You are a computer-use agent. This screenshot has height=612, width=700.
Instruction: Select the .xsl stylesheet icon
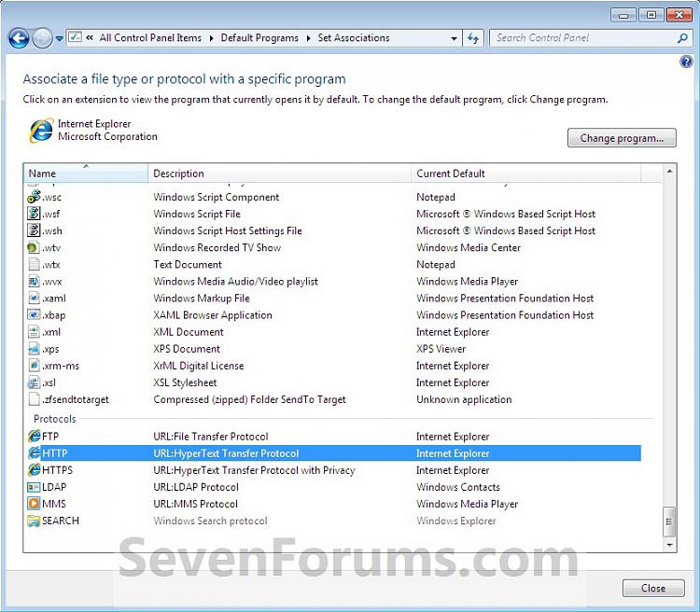[34, 382]
